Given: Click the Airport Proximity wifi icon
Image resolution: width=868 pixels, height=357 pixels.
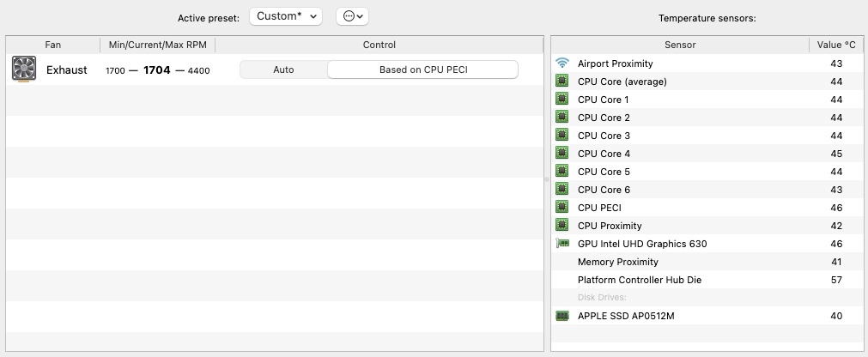Looking at the screenshot, I should point(562,64).
